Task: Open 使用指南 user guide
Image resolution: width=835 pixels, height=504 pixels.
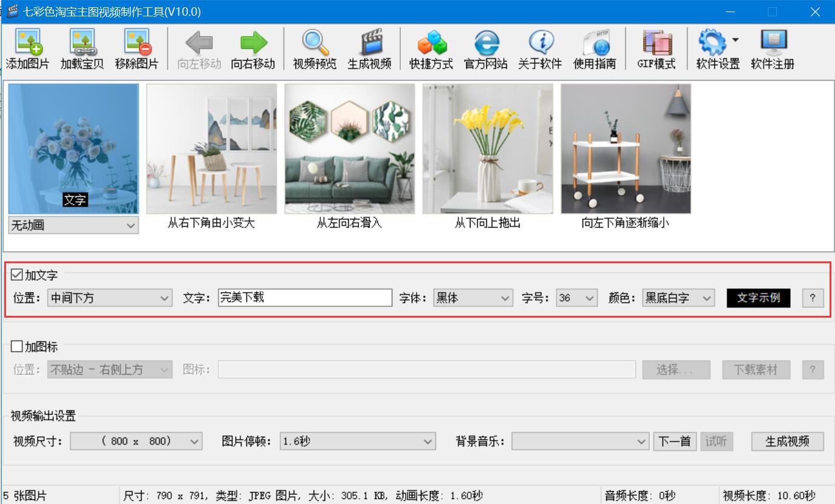Action: [x=595, y=49]
